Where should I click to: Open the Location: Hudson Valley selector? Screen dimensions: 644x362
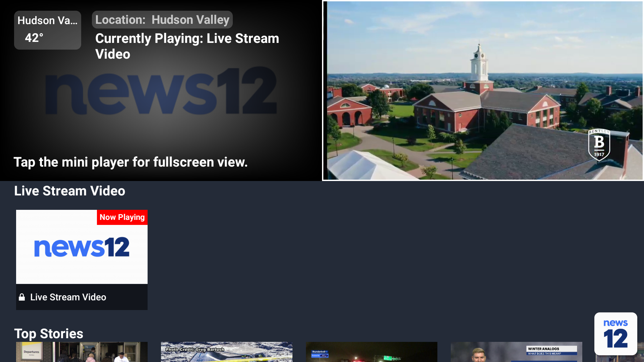pos(162,19)
